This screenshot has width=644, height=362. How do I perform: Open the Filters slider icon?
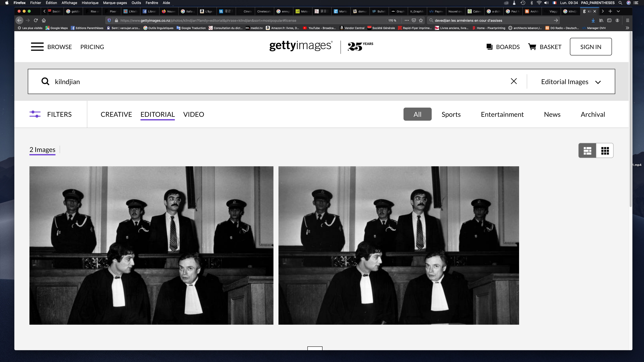click(35, 114)
